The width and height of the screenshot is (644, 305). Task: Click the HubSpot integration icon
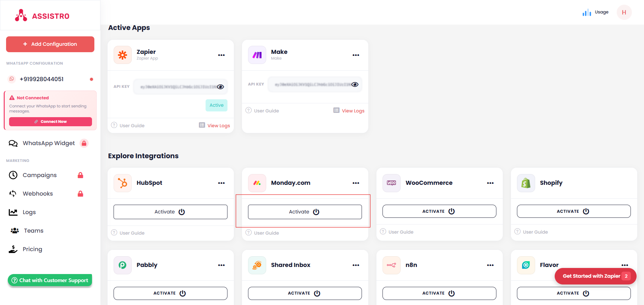[x=123, y=183]
